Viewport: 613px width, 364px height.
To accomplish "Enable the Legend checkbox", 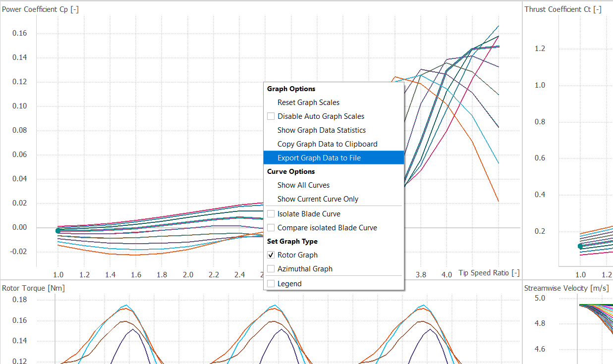I will click(x=271, y=284).
